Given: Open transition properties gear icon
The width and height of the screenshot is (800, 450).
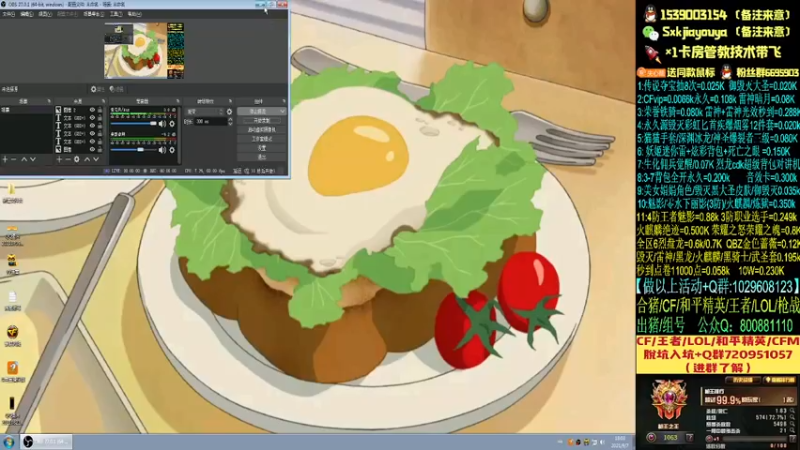Looking at the screenshot, I should tap(229, 112).
